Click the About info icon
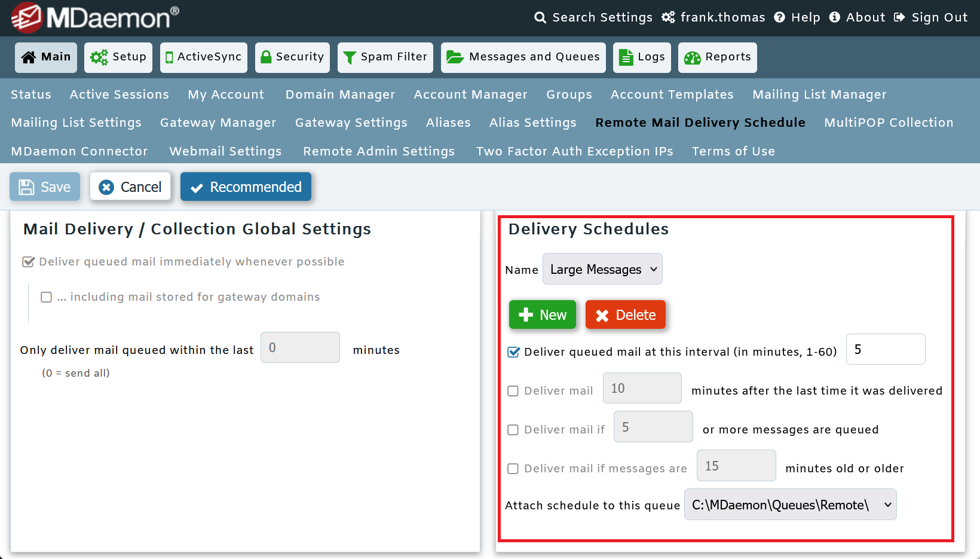The height and width of the screenshot is (559, 980). (835, 17)
